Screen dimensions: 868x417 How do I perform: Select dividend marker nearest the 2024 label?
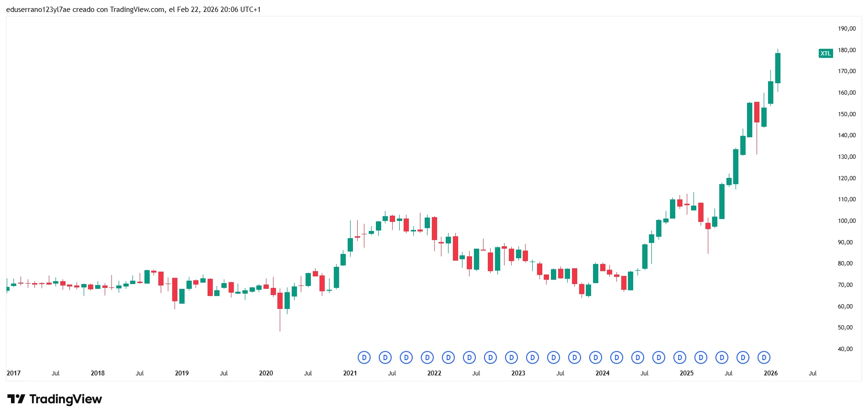595,357
